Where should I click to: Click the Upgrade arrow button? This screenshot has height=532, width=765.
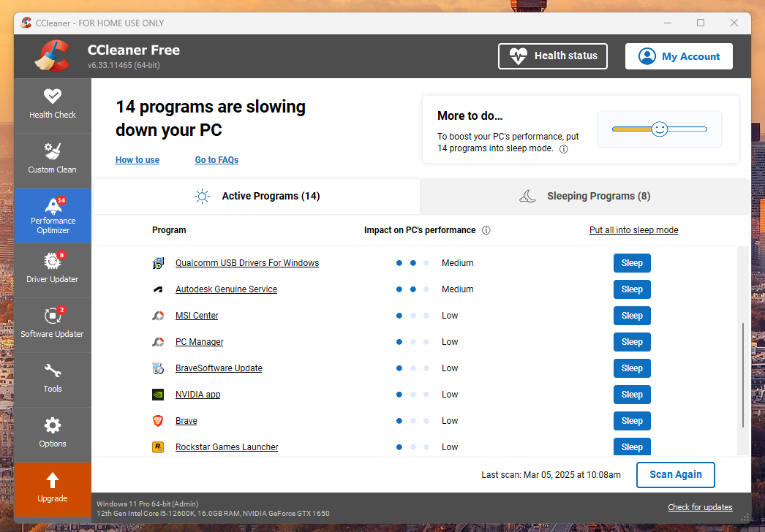click(53, 489)
